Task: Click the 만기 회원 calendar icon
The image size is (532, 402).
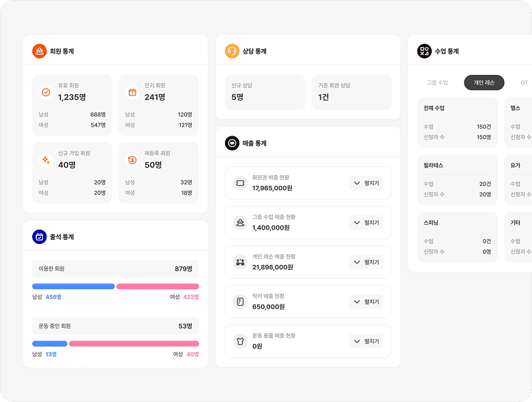Action: [132, 92]
